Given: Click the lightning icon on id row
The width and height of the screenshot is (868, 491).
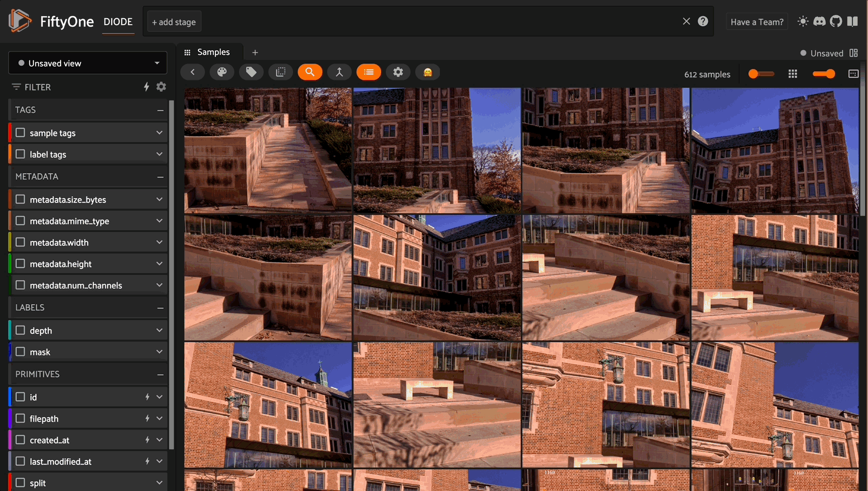Looking at the screenshot, I should (x=147, y=397).
